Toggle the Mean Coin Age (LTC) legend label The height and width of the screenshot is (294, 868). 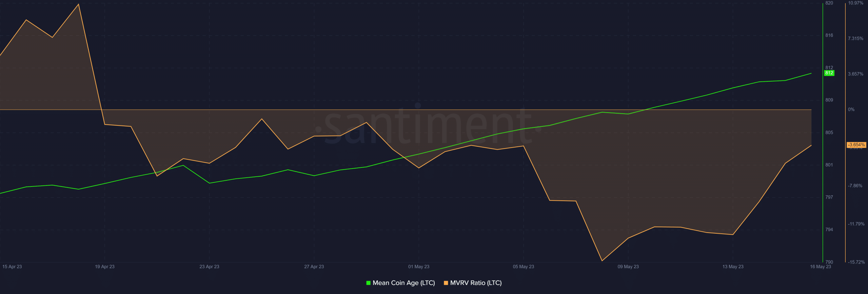click(x=403, y=283)
